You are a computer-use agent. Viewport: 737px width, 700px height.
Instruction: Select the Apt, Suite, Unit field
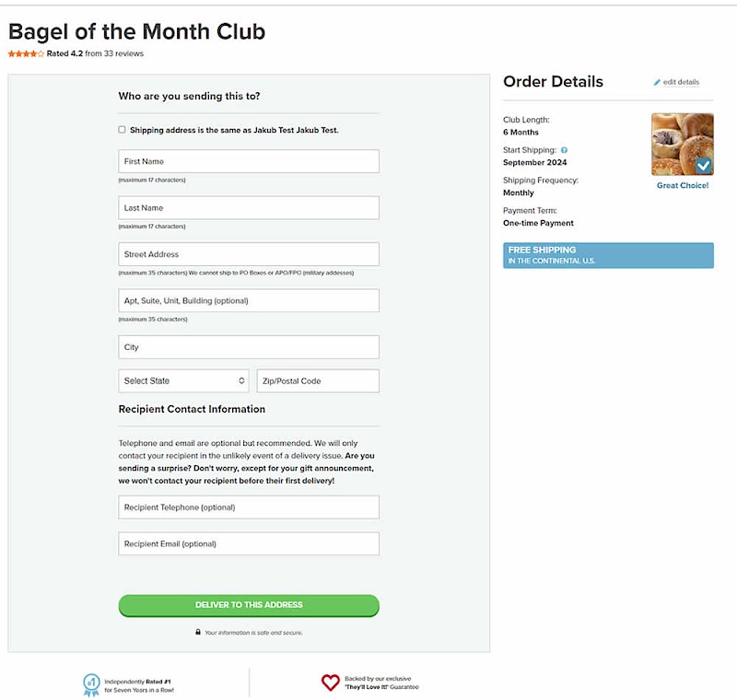click(249, 300)
